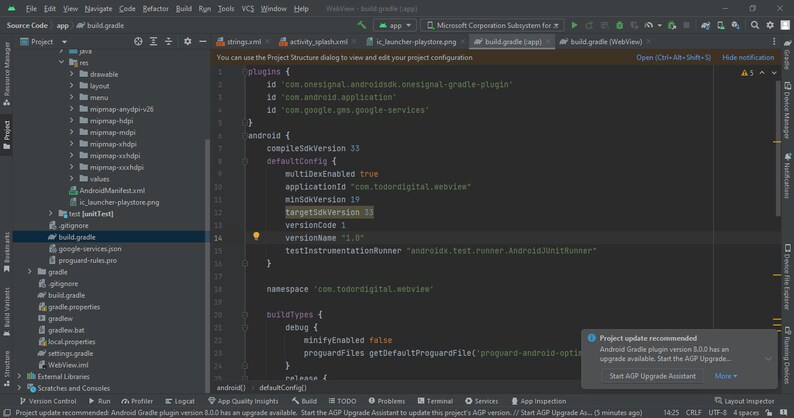794x418 pixels.
Task: Expand the test [unitTest] folder
Action: [x=51, y=214]
